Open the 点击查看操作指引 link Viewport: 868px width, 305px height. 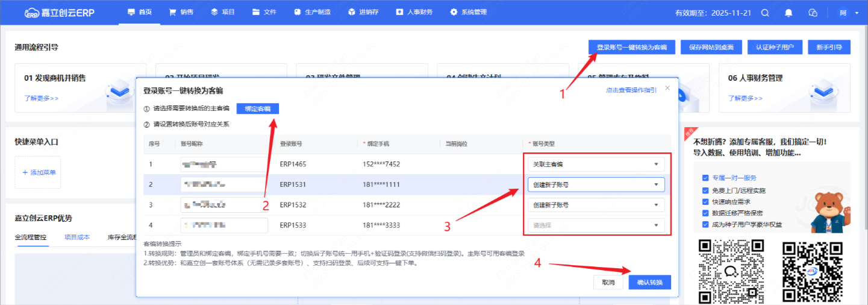(x=631, y=90)
